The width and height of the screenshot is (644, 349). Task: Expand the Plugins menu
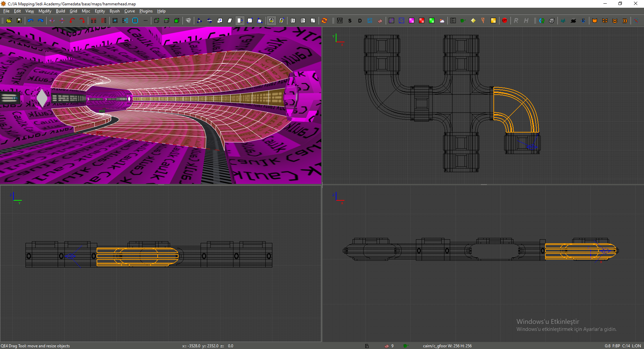(x=146, y=11)
